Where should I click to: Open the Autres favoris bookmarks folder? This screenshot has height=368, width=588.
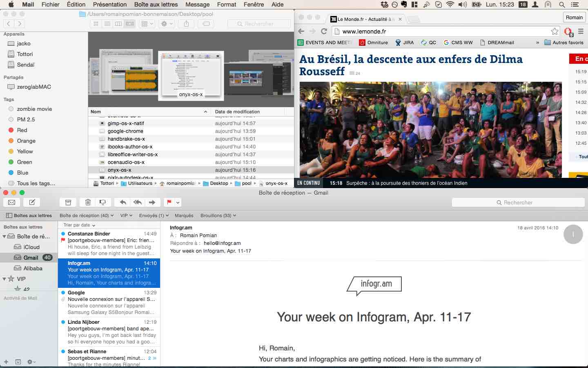point(564,43)
